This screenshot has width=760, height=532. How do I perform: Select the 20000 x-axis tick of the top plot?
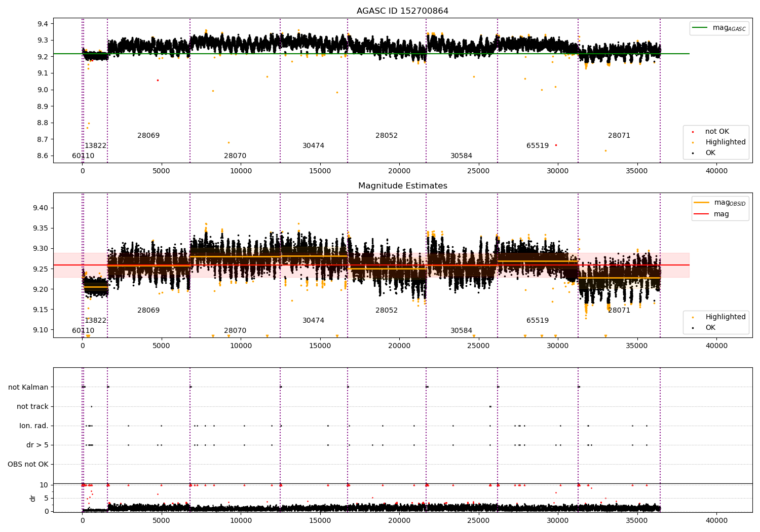click(399, 171)
